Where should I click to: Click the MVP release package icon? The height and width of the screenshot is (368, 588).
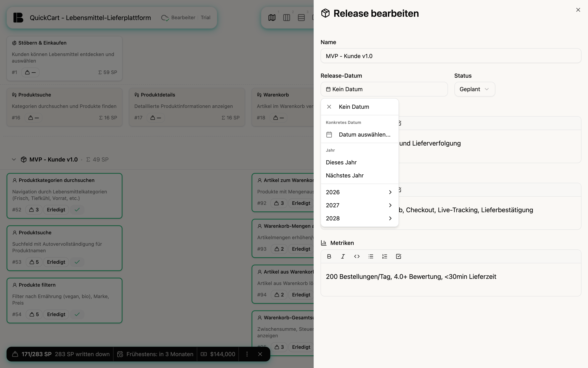[x=23, y=159]
